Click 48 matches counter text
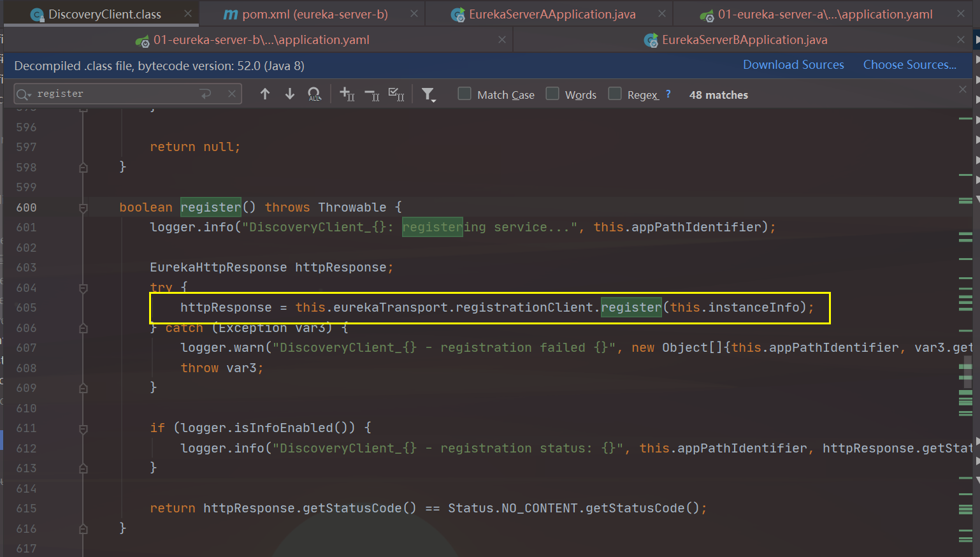 click(x=718, y=95)
